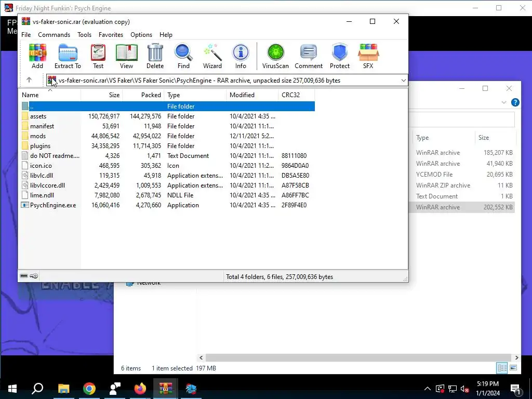
Task: Click the Find magnifier icon
Action: pos(183,56)
